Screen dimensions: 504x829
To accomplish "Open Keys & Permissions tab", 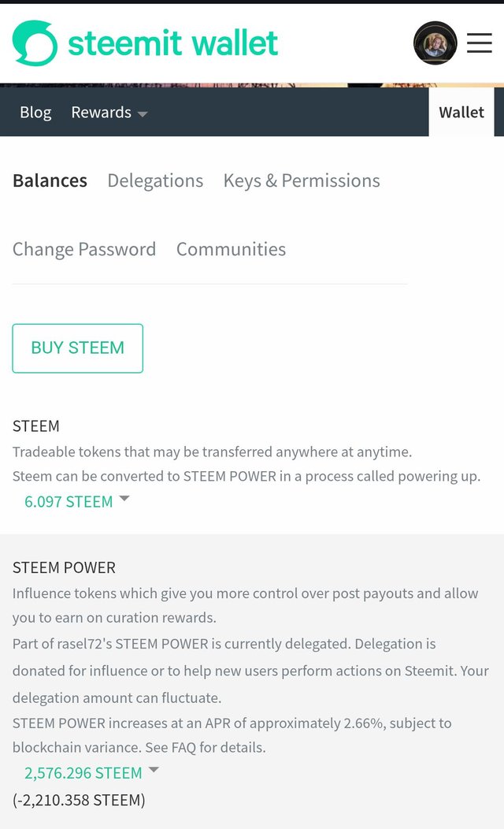I will (302, 180).
